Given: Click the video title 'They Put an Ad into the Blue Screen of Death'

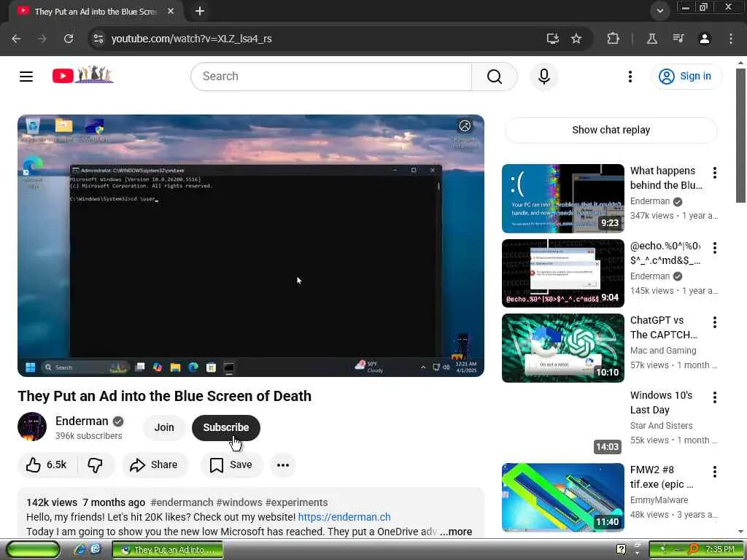Looking at the screenshot, I should [164, 396].
